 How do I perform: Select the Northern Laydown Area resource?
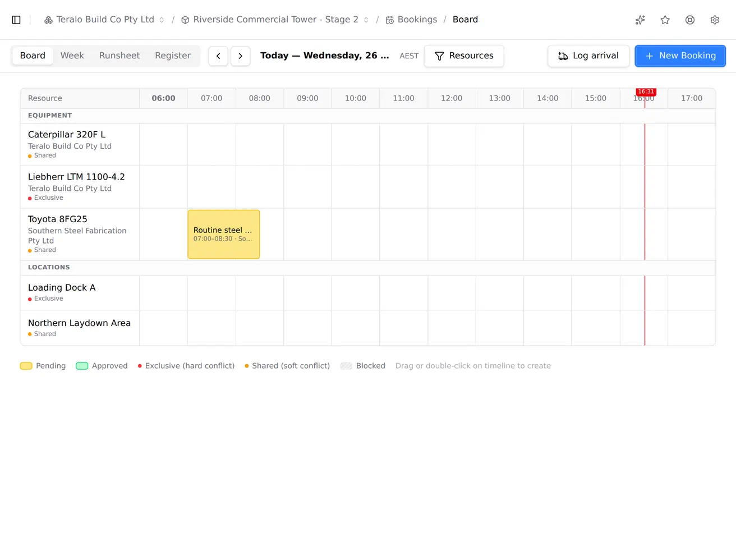[x=80, y=328]
